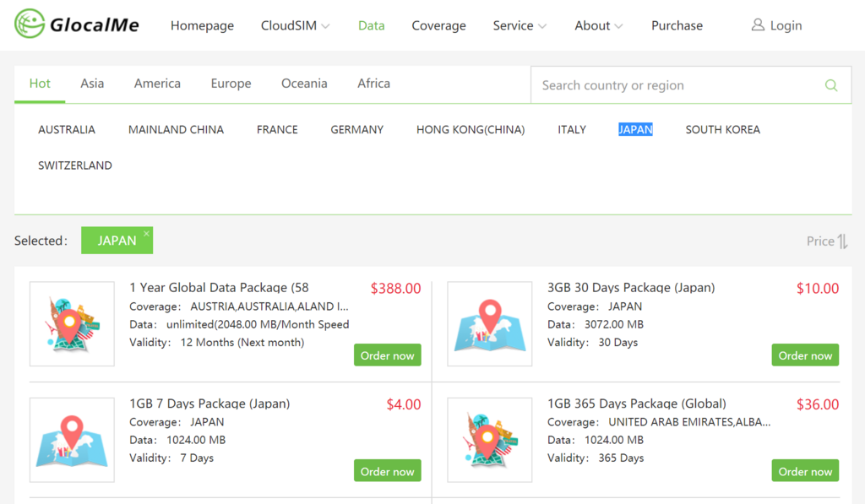The height and width of the screenshot is (504, 865).
Task: Open the 1GB 7 Days Package thumbnail
Action: (x=72, y=440)
